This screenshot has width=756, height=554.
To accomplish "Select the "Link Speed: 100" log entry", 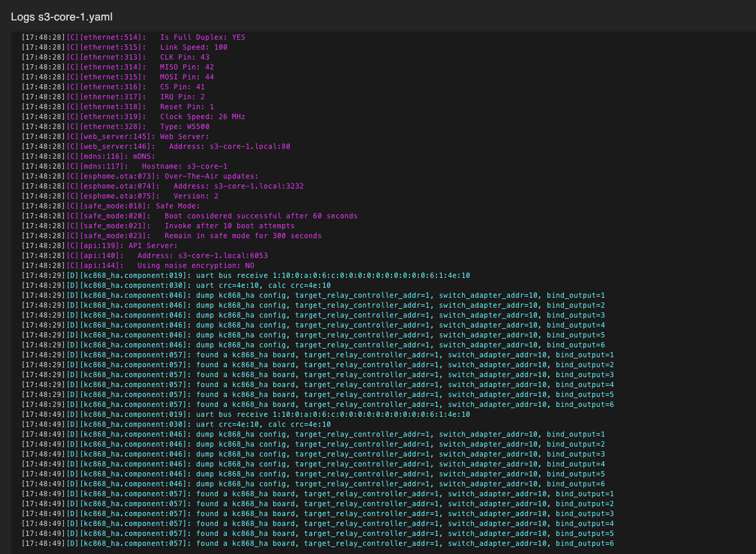I will pyautogui.click(x=193, y=47).
